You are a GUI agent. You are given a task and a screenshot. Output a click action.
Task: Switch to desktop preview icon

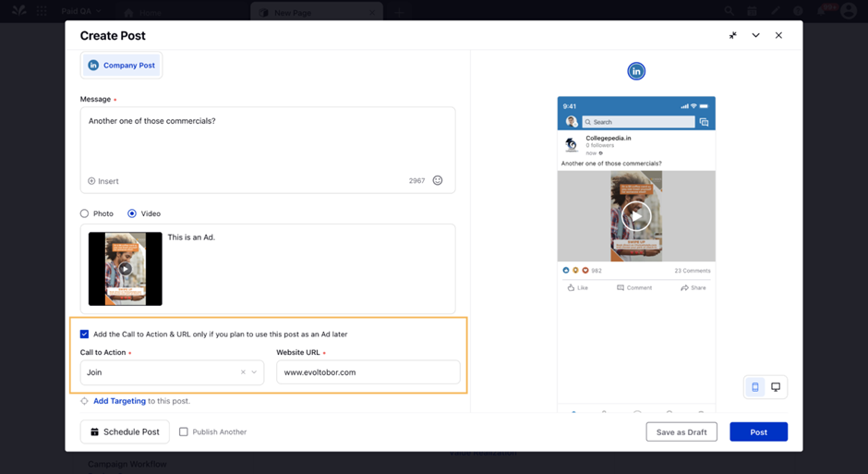tap(776, 387)
